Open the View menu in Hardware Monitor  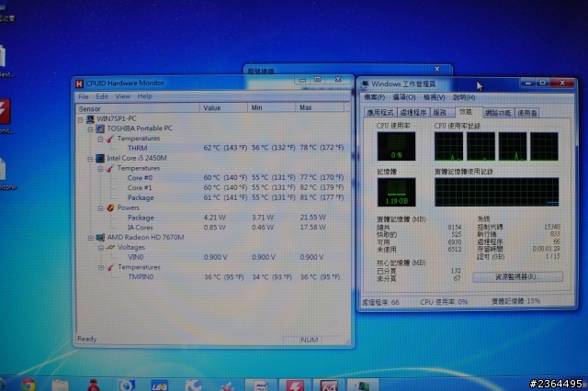(122, 96)
